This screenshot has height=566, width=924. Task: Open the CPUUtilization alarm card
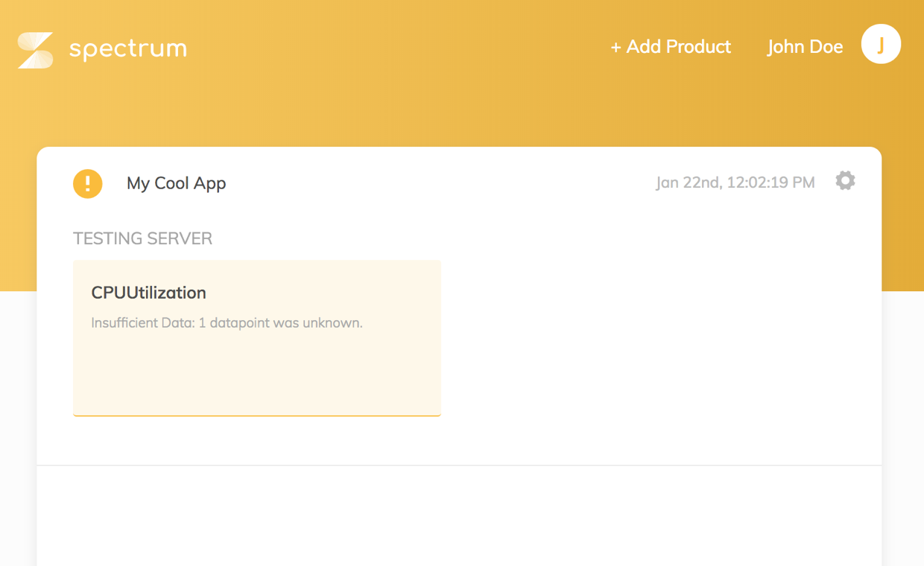point(256,337)
